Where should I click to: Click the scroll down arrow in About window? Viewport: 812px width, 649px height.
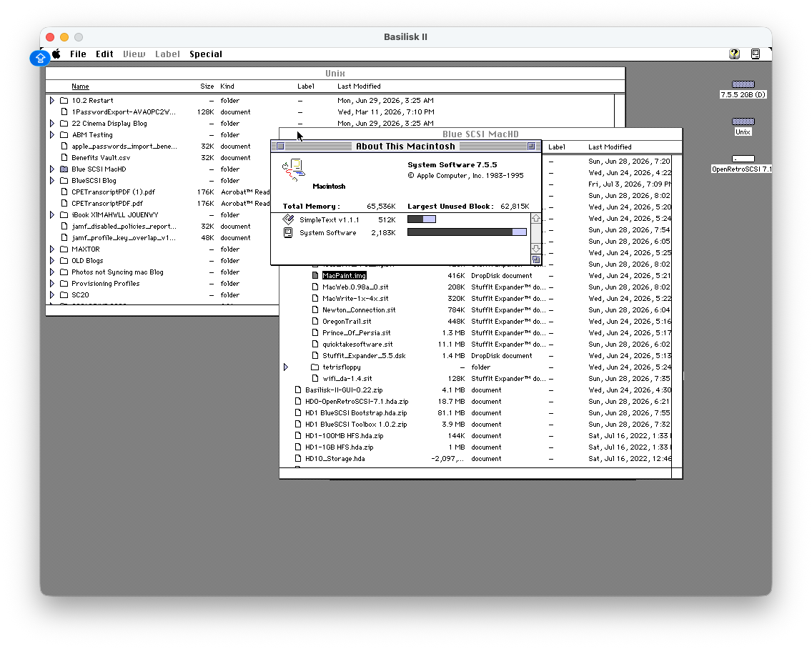[536, 249]
